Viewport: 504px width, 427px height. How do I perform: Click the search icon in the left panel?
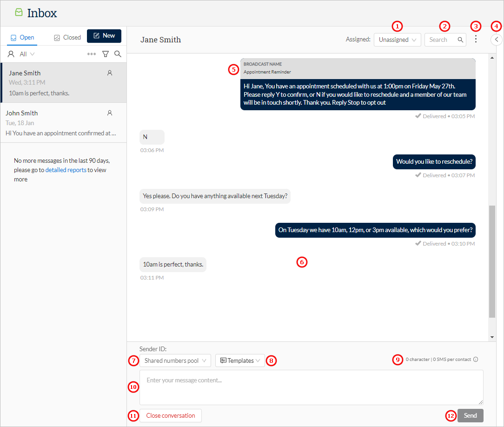(x=118, y=53)
